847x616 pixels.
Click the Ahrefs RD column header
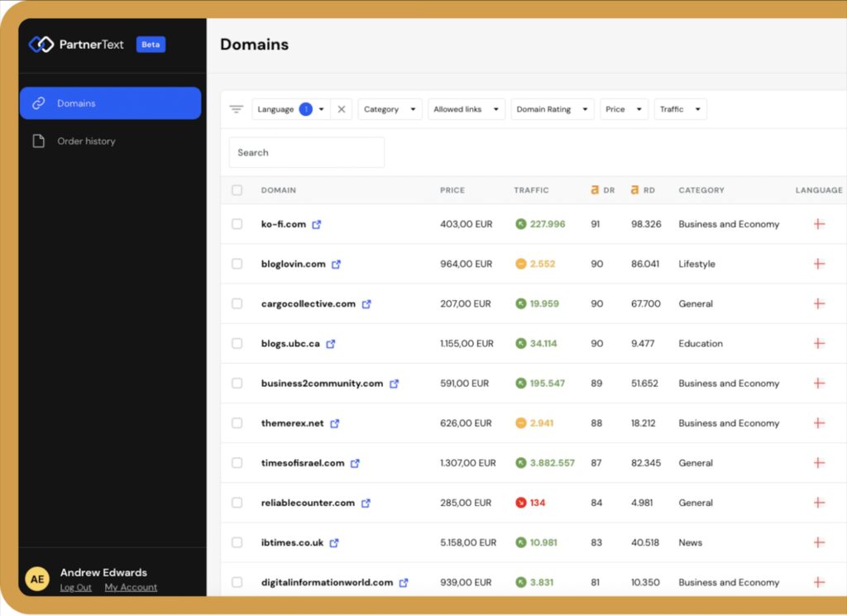tap(643, 190)
